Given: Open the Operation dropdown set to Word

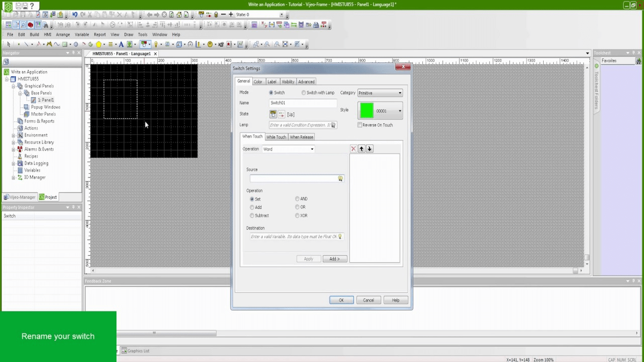Looking at the screenshot, I should pos(288,149).
